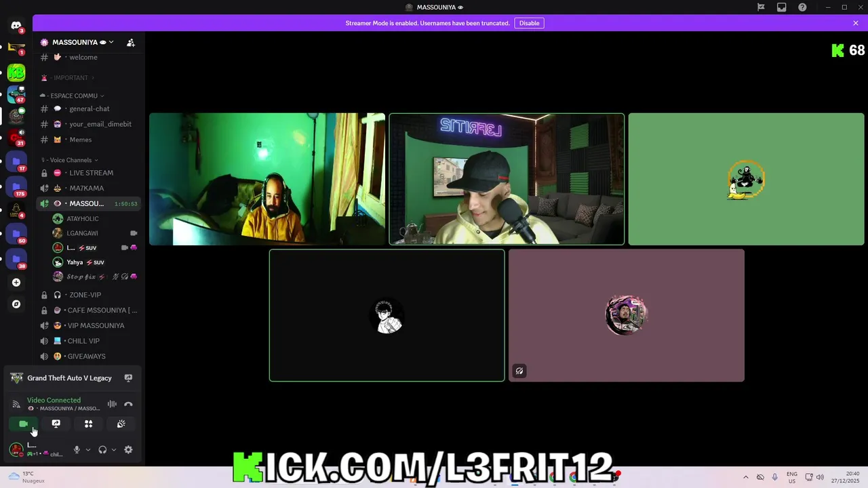Open headphone output options arrow

click(113, 449)
